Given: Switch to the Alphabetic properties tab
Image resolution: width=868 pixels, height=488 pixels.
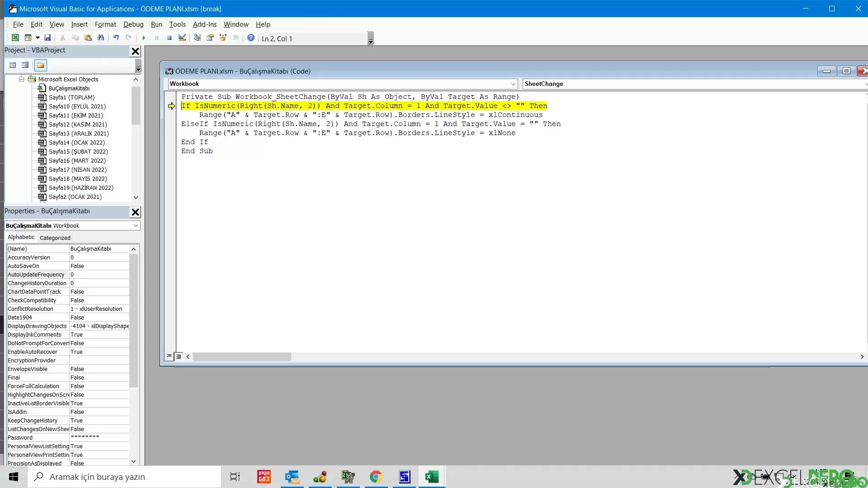Looking at the screenshot, I should [21, 237].
